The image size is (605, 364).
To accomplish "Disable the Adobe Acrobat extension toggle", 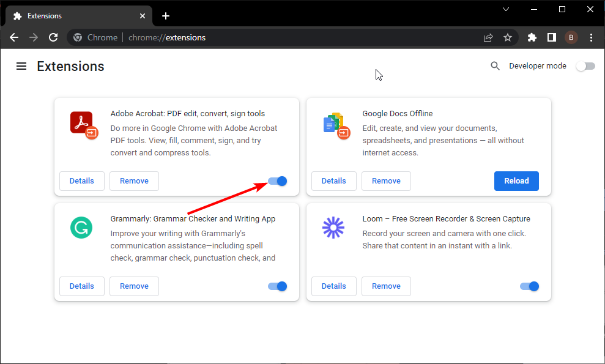I will [x=278, y=181].
